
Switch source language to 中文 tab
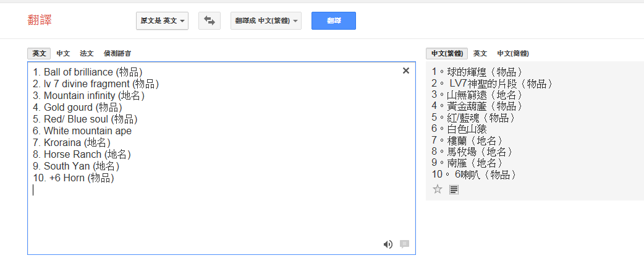point(63,54)
